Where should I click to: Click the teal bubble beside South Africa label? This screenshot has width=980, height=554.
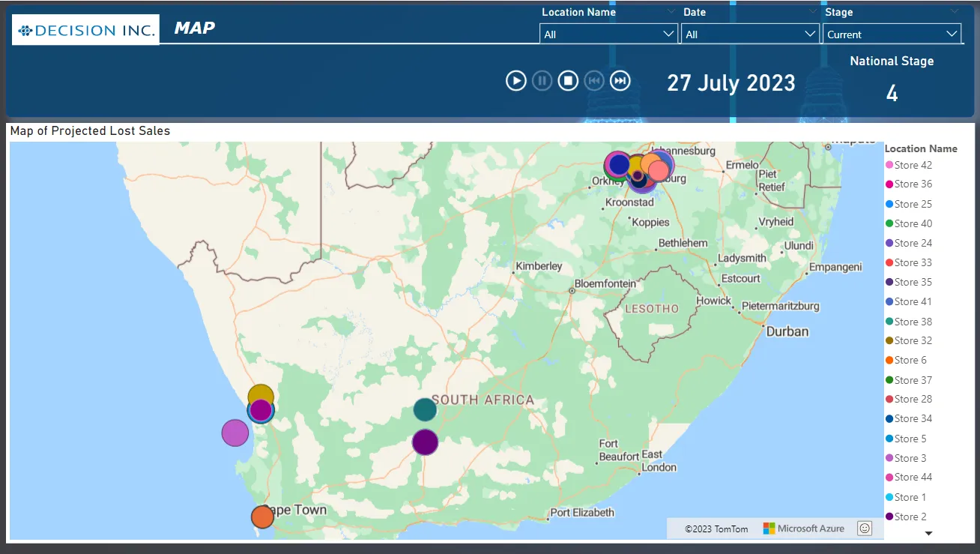425,410
